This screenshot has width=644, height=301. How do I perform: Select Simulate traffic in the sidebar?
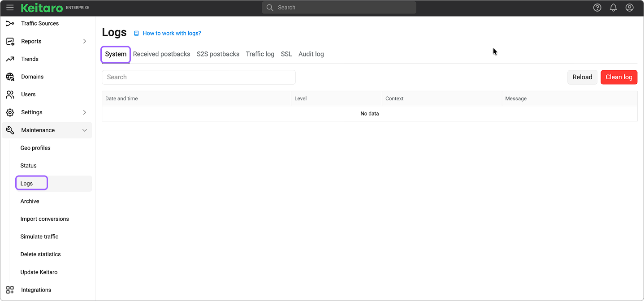tap(39, 236)
